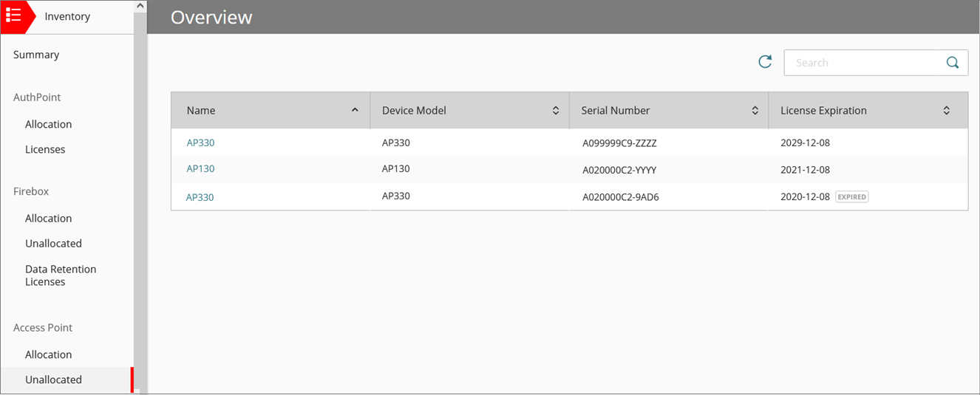Image resolution: width=980 pixels, height=395 pixels.
Task: Click the red Inventory menu icon
Action: 14,16
